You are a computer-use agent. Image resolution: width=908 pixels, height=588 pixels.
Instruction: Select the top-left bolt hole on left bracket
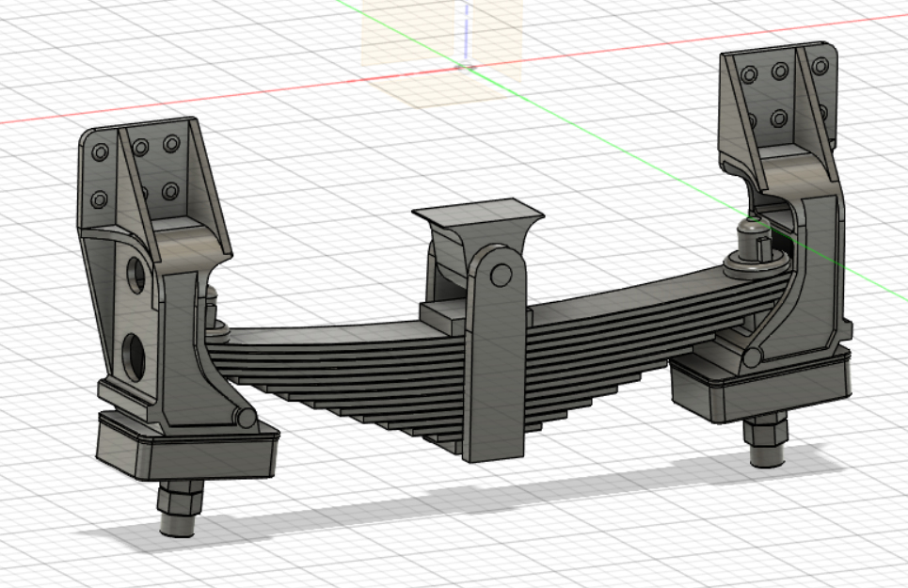point(101,152)
